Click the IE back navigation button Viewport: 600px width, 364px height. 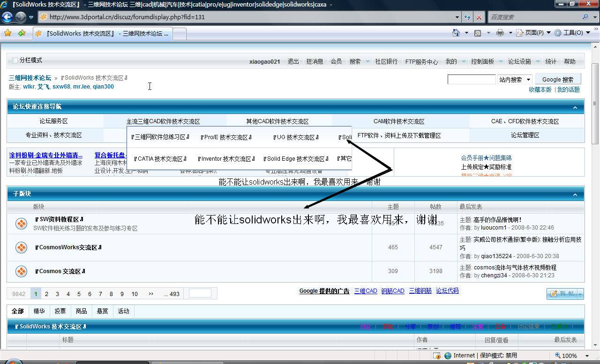[7, 17]
